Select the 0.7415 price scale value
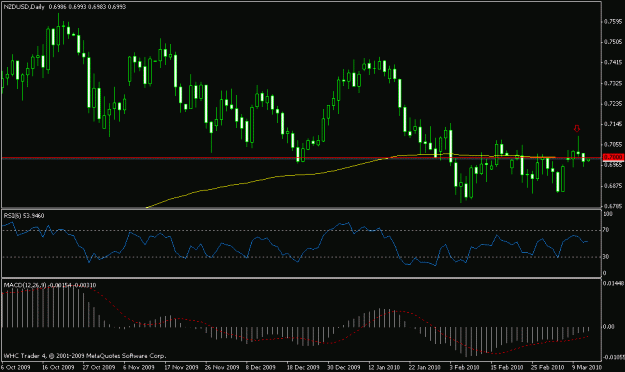Screen dimensions: 625x372 [x=614, y=62]
